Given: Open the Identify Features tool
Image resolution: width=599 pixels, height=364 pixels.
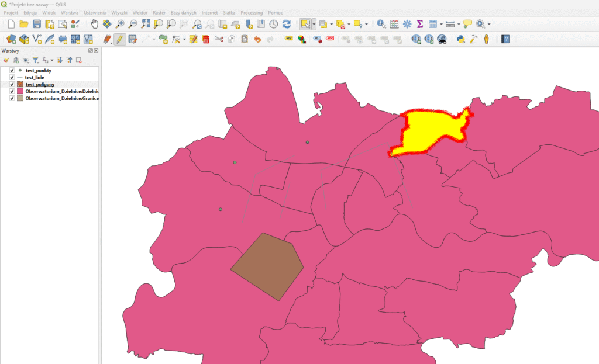Looking at the screenshot, I should 381,24.
